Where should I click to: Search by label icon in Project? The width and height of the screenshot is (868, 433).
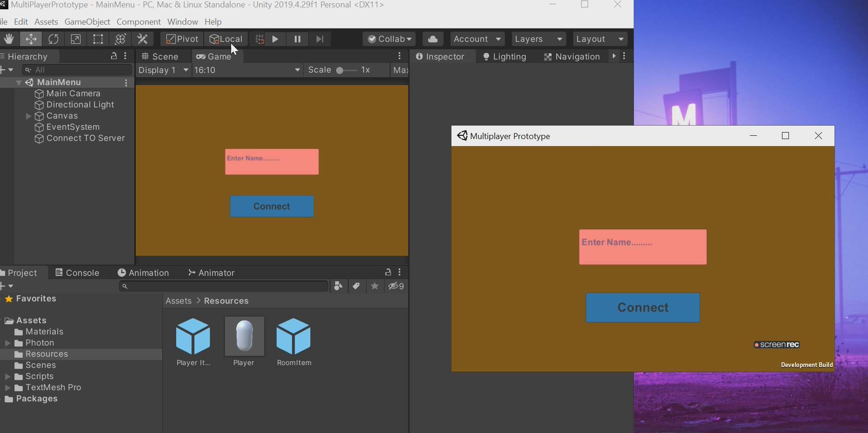356,286
